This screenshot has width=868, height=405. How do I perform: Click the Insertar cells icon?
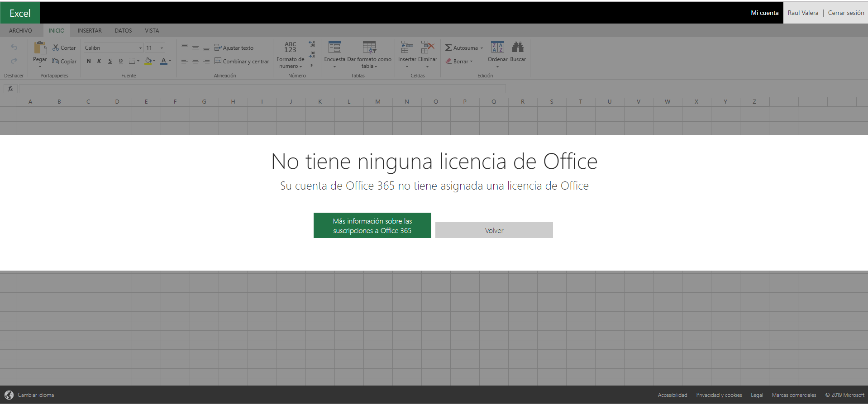407,47
